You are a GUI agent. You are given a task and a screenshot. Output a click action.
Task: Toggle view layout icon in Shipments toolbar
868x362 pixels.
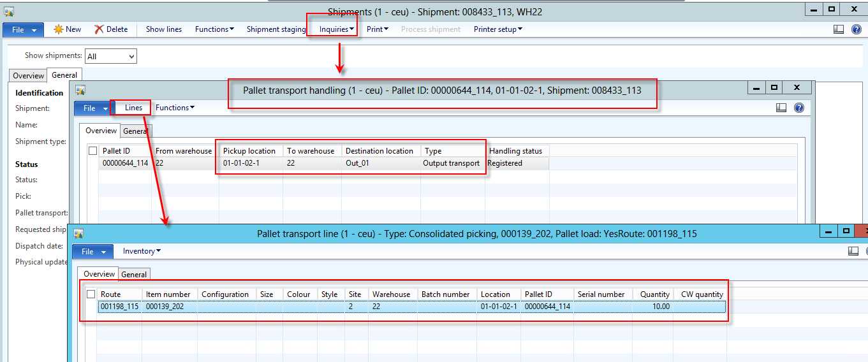coord(839,29)
